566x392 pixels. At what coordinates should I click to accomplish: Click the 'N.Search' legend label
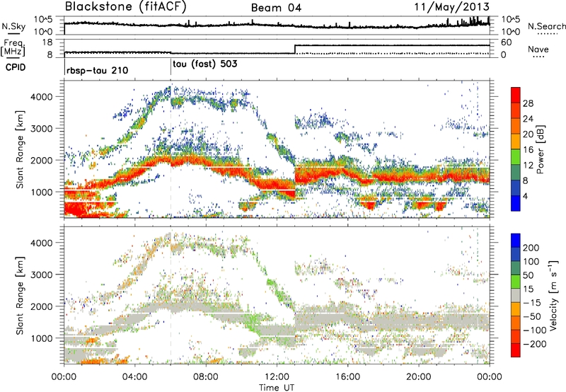coord(546,26)
